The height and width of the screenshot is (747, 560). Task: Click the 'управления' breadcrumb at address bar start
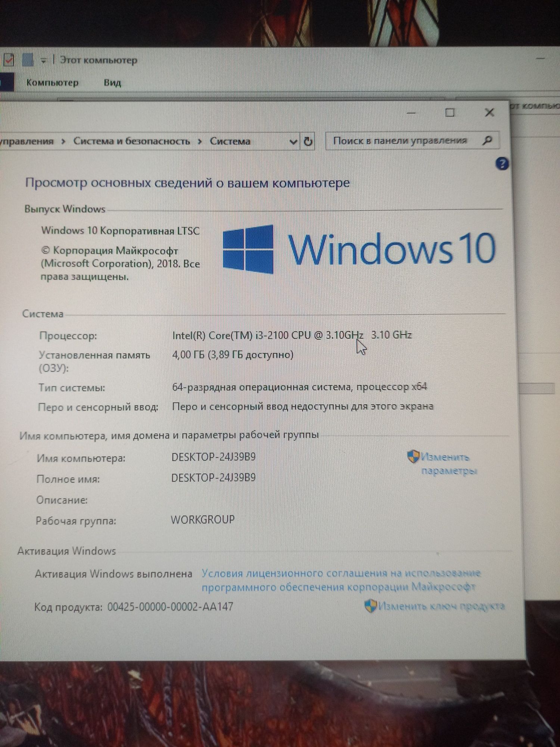coord(27,142)
